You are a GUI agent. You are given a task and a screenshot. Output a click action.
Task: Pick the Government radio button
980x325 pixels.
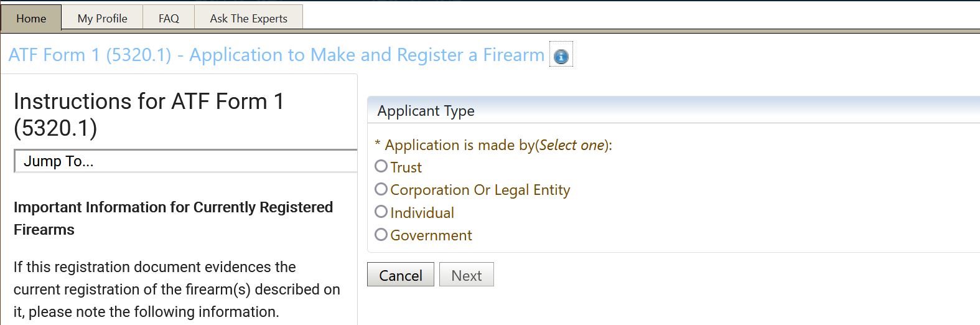(381, 234)
